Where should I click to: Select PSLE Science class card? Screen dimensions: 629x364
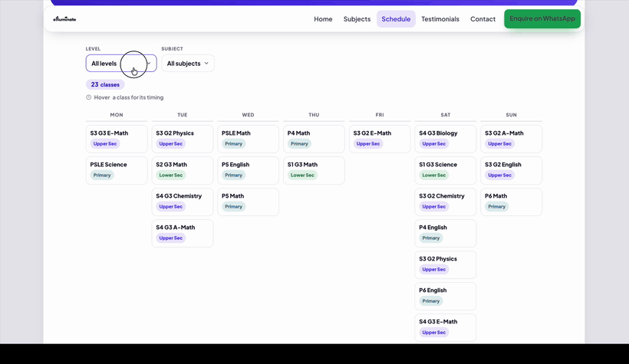[x=117, y=170]
